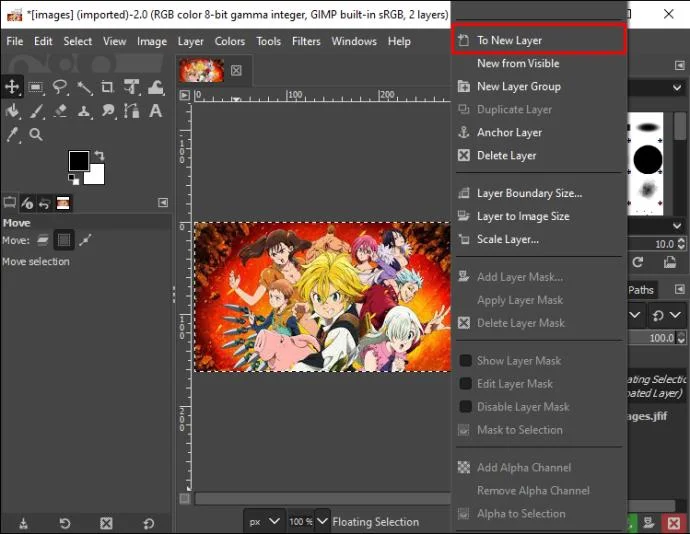The height and width of the screenshot is (534, 690).
Task: Open Paths panel tab configuration menu
Action: (x=680, y=289)
